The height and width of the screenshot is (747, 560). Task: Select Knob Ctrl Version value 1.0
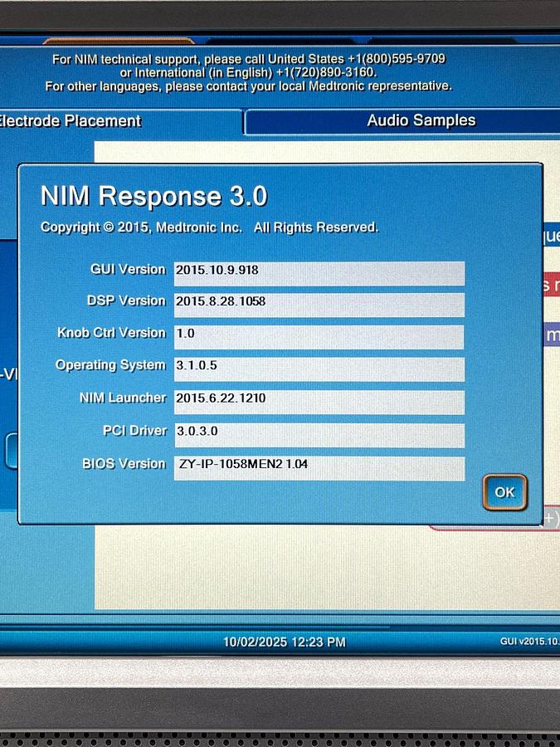coord(319,337)
